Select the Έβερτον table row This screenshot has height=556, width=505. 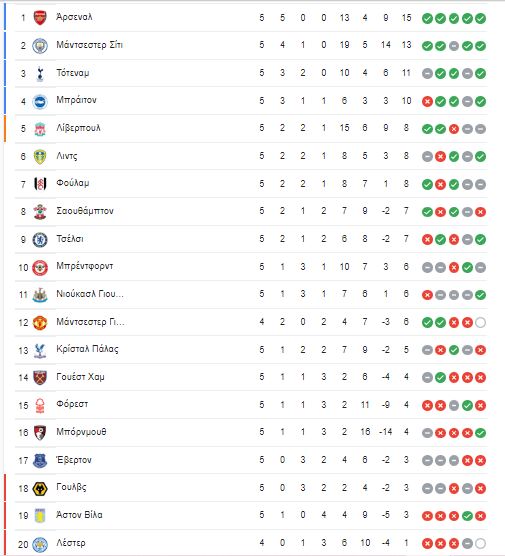click(251, 460)
